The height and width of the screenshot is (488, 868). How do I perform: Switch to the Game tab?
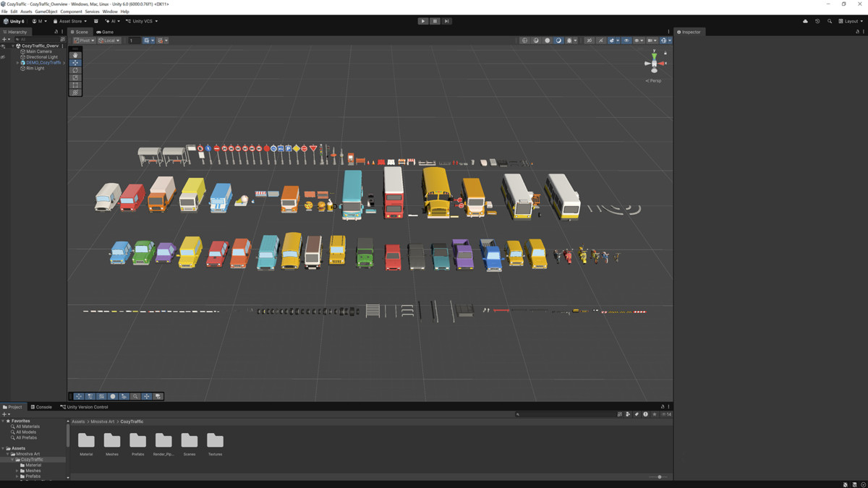tap(105, 32)
